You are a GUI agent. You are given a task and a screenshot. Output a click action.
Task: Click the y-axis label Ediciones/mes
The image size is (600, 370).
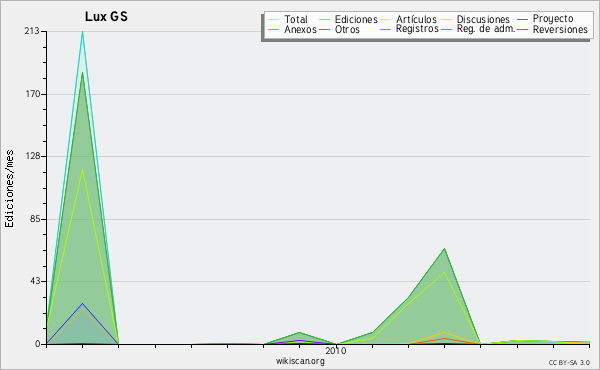9,189
